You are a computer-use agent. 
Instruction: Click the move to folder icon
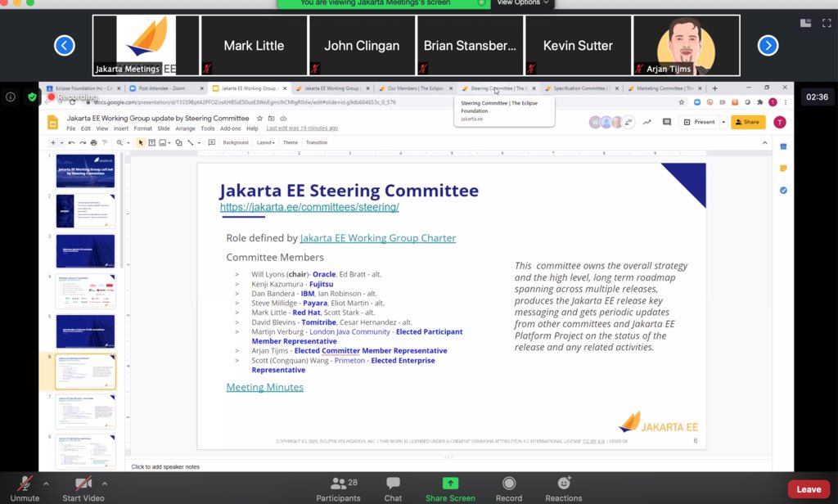[272, 118]
